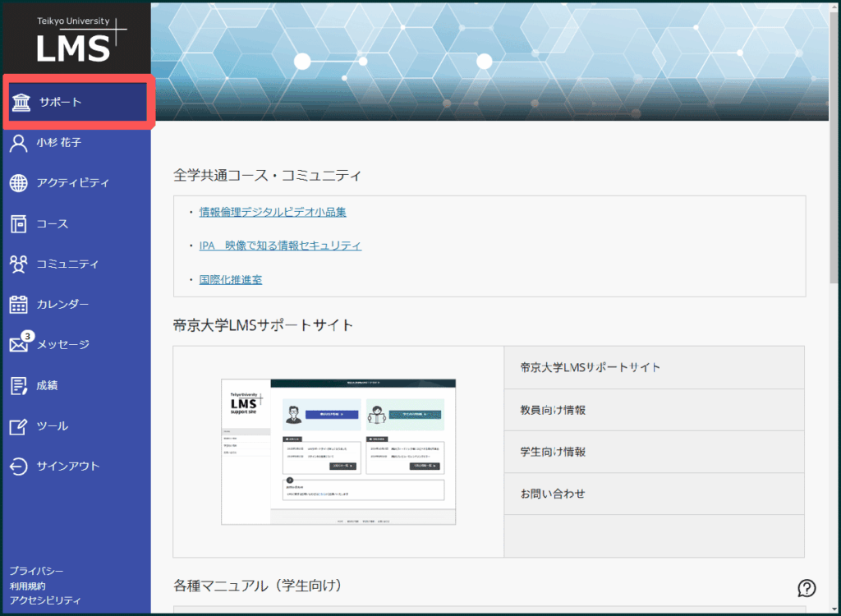Viewport: 841px width, 616px height.
Task: Click the envelope icon with badge 3
Action: [x=21, y=342]
